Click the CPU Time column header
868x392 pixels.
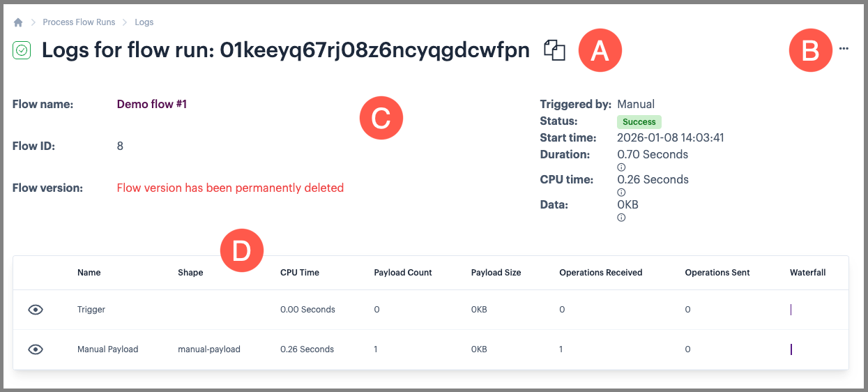[x=300, y=273]
